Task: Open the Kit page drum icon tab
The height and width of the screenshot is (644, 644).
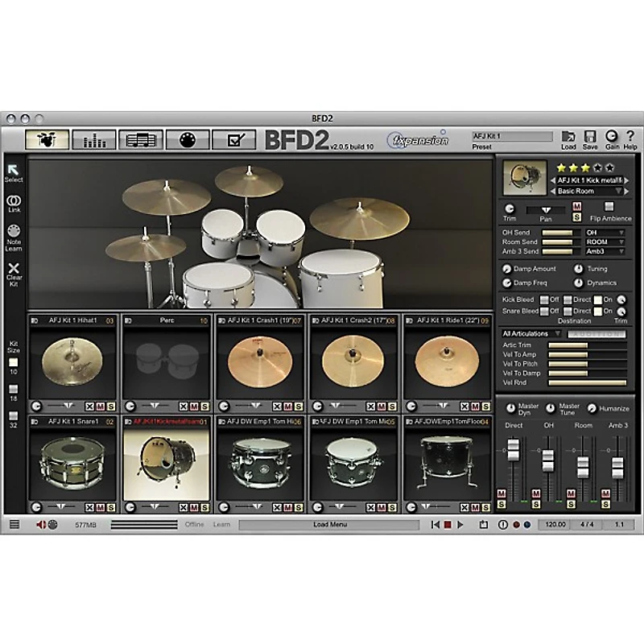Action: click(47, 139)
